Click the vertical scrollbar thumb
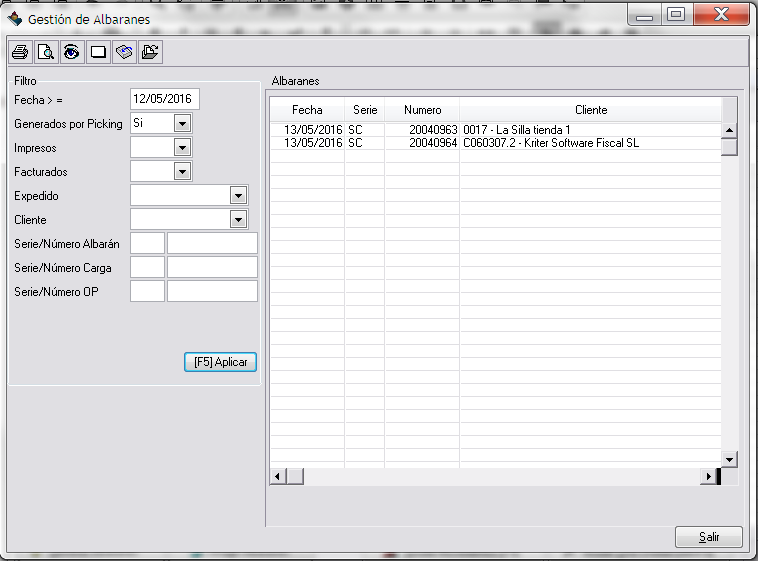Viewport: 758px width, 561px height. (x=729, y=147)
